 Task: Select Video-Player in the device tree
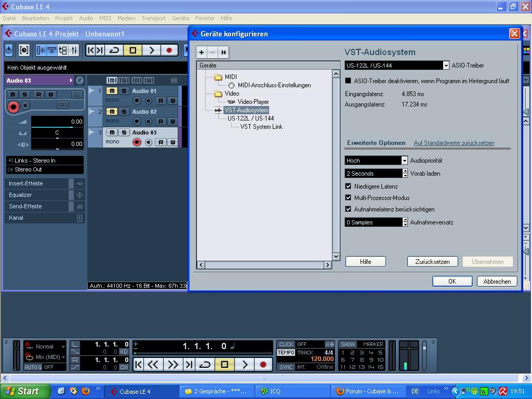tap(253, 102)
